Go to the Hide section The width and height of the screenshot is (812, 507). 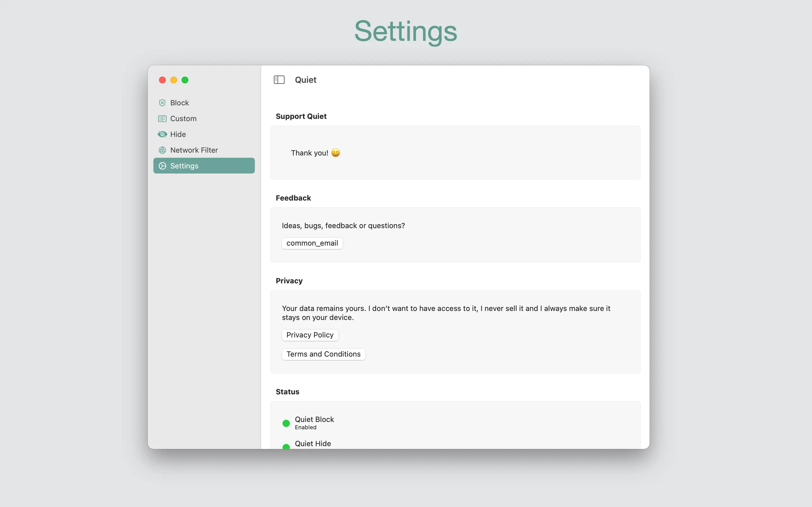(x=178, y=134)
